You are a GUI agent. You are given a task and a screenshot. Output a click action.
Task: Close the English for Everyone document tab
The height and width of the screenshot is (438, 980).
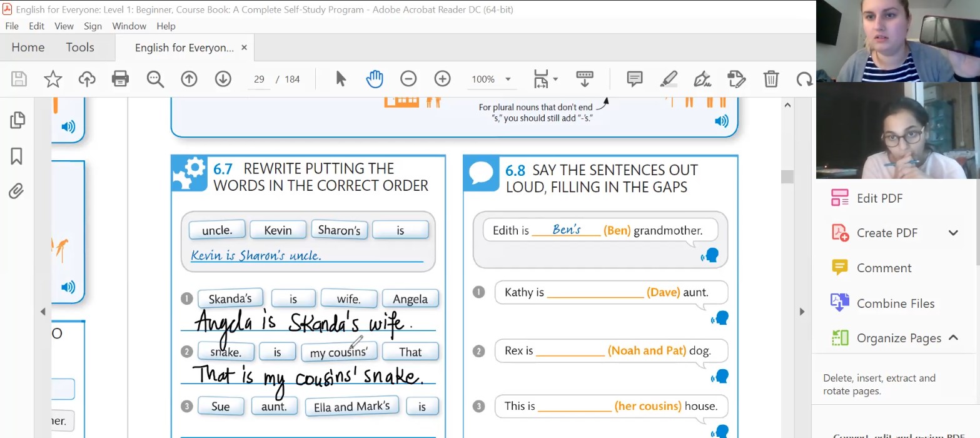(244, 48)
